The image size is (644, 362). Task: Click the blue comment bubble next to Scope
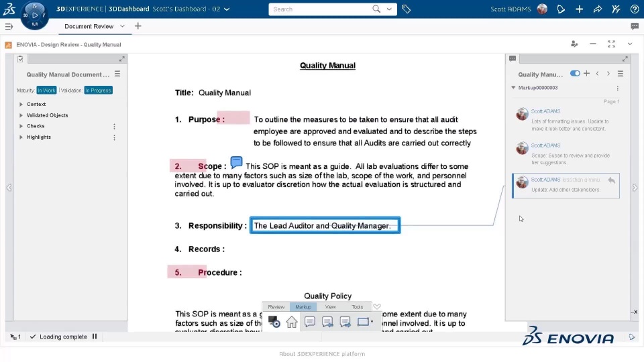[x=236, y=162]
